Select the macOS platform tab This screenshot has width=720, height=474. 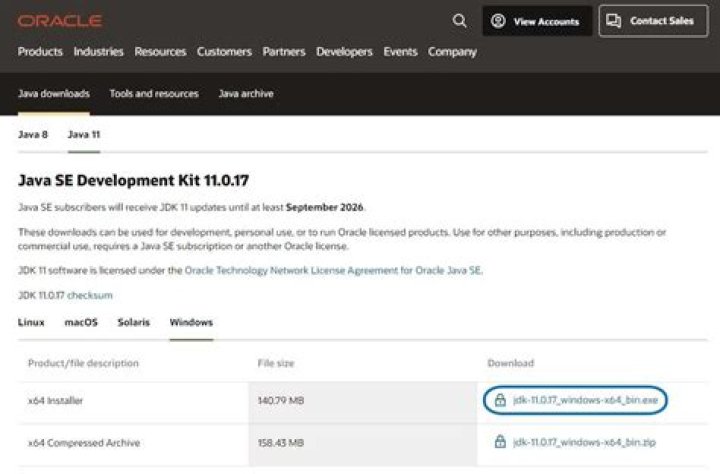pos(81,322)
